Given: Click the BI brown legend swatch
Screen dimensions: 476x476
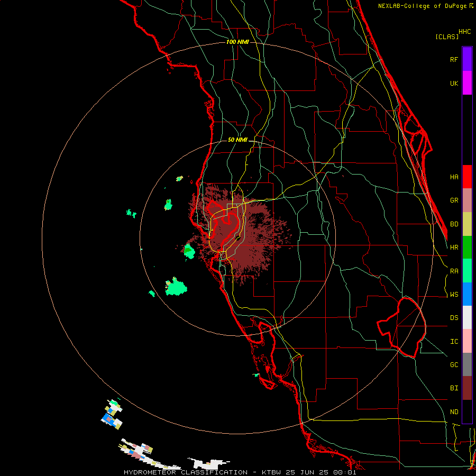Looking at the screenshot, I should [x=467, y=388].
